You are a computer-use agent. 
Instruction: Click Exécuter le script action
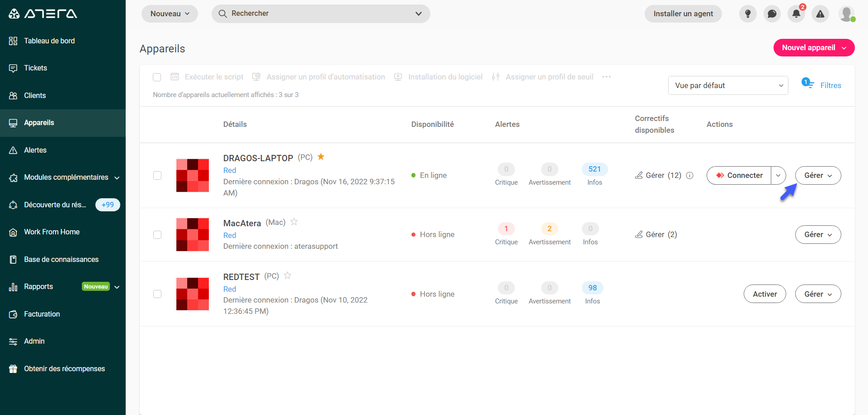pyautogui.click(x=207, y=77)
